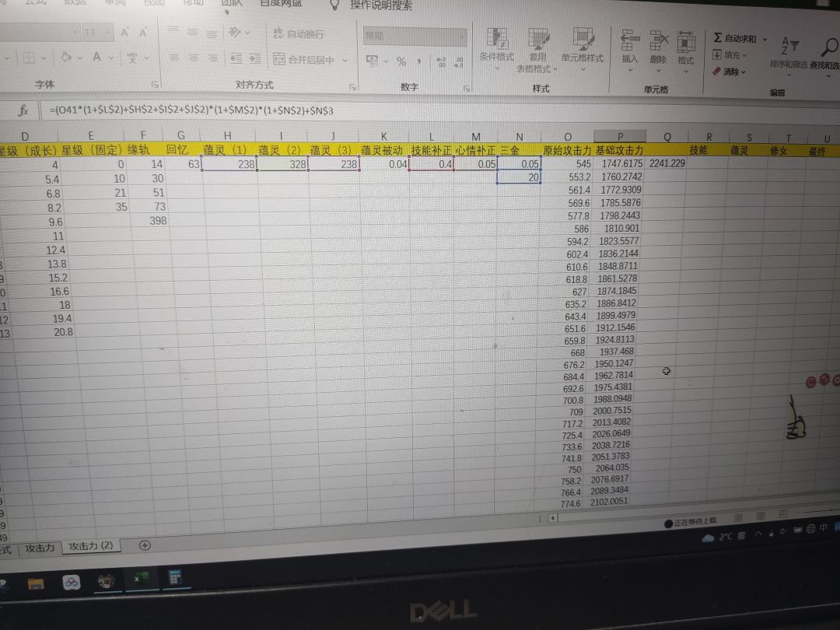Toggle 自动换行 wrap text

click(x=299, y=34)
